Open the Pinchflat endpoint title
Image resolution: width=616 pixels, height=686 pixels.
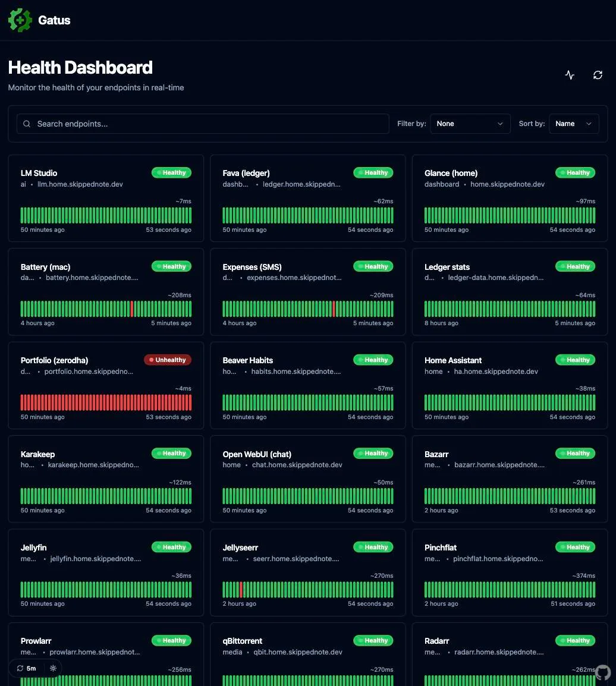click(440, 547)
